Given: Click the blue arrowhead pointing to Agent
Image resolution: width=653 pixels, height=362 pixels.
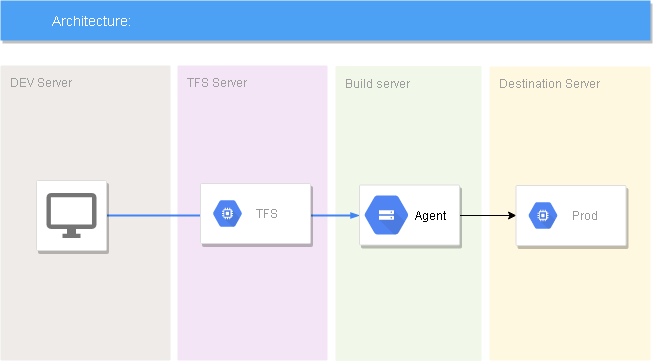Looking at the screenshot, I should tap(355, 215).
